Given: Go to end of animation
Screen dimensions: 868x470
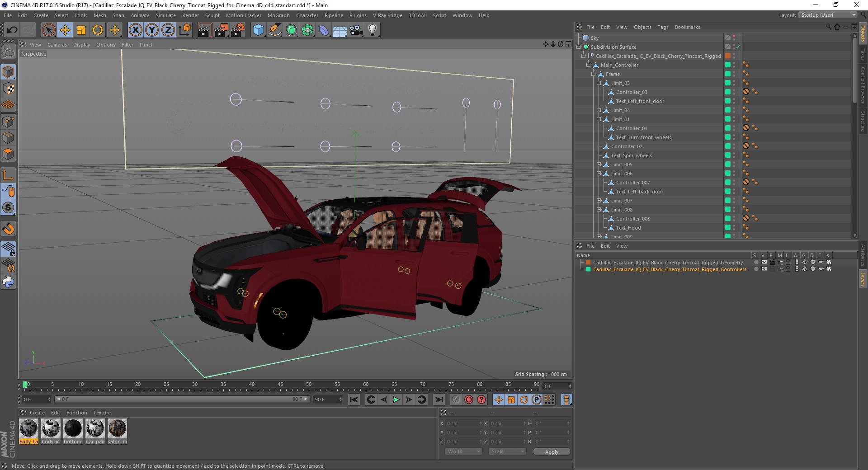Looking at the screenshot, I should [x=439, y=399].
